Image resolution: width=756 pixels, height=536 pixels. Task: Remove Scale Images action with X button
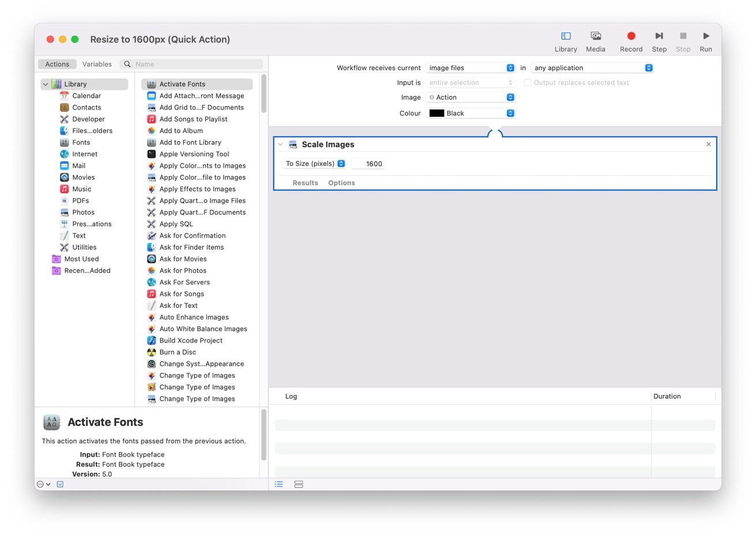click(x=709, y=145)
